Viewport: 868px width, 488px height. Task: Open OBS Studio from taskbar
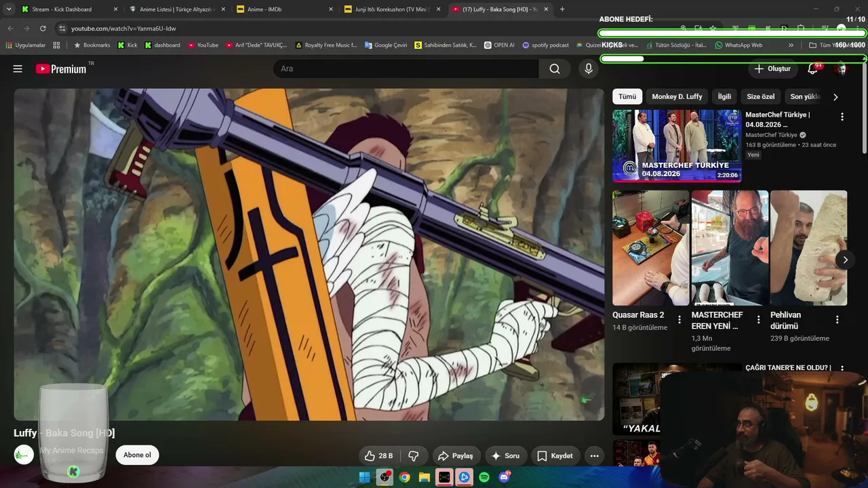click(x=385, y=477)
